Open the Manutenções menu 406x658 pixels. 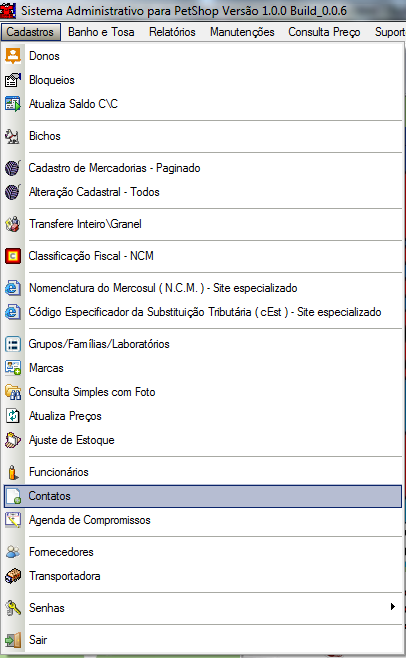[242, 32]
